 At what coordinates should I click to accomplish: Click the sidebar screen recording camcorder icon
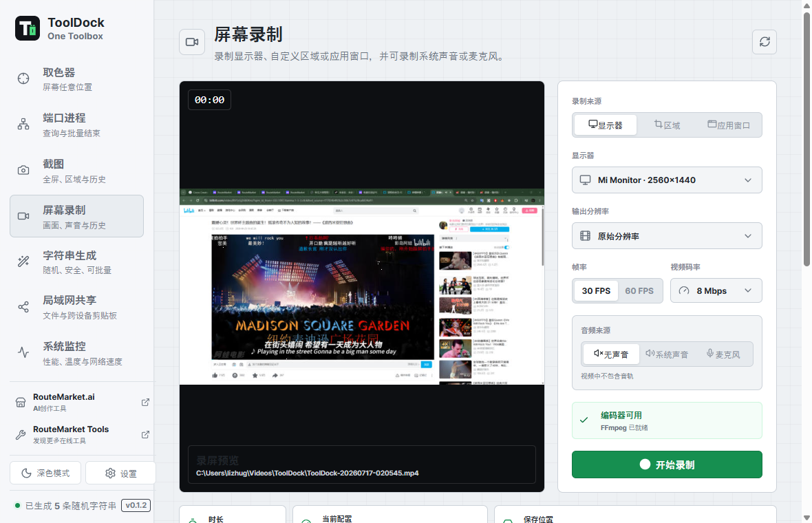tap(23, 217)
